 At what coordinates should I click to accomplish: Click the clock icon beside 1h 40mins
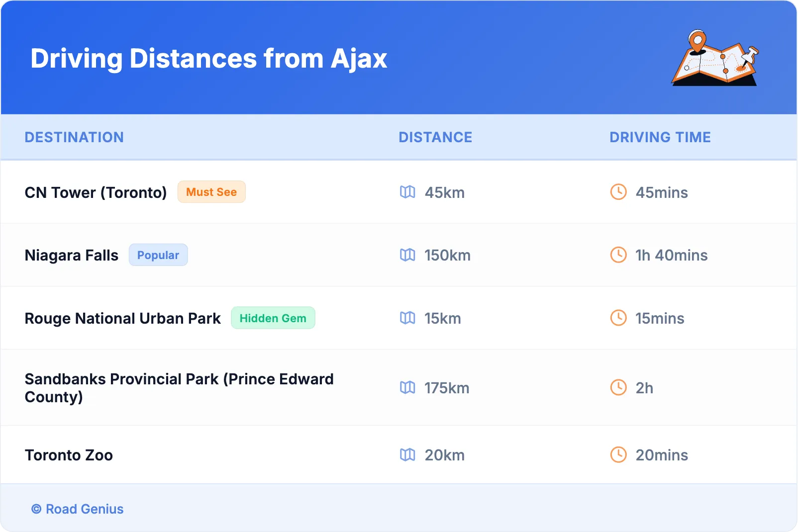pyautogui.click(x=618, y=255)
